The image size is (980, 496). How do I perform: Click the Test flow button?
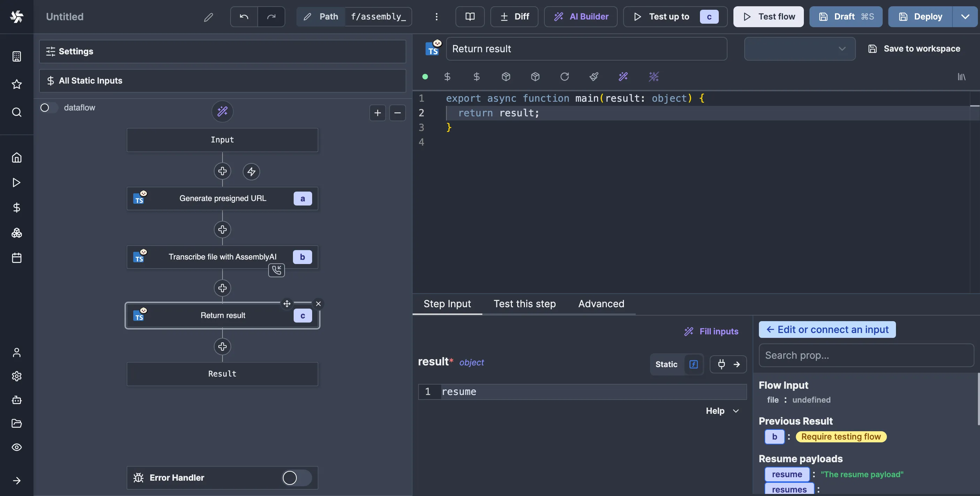coord(768,17)
